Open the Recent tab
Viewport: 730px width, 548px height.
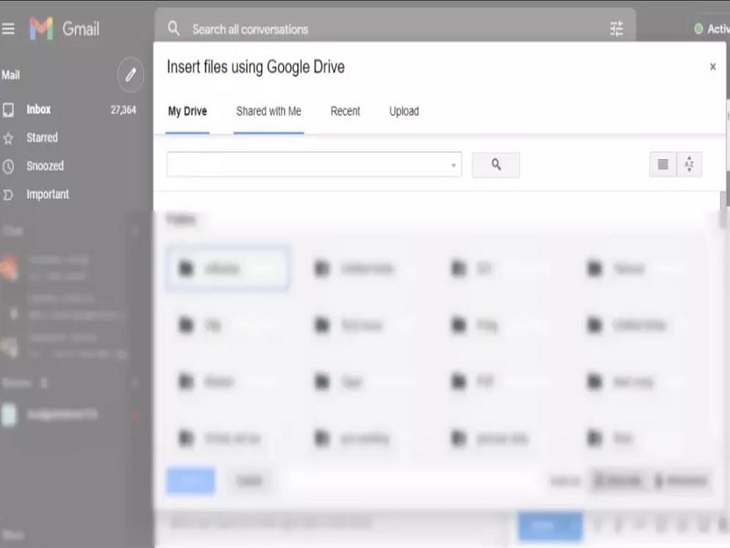(345, 111)
